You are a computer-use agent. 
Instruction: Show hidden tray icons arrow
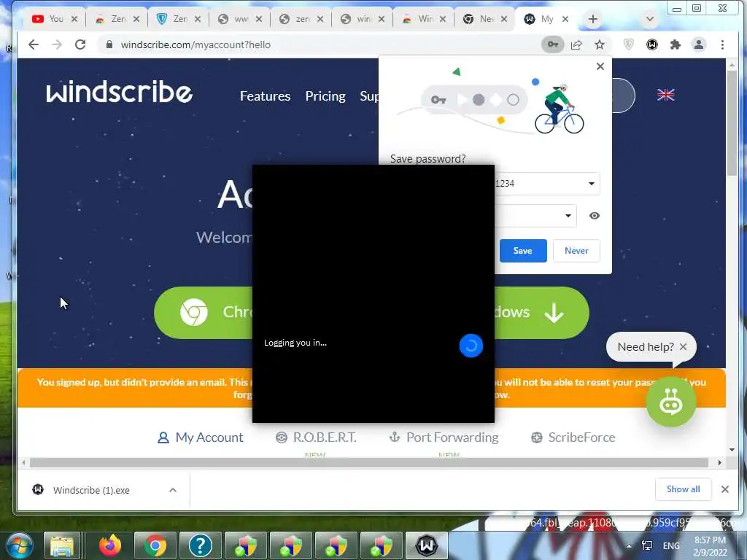click(629, 546)
